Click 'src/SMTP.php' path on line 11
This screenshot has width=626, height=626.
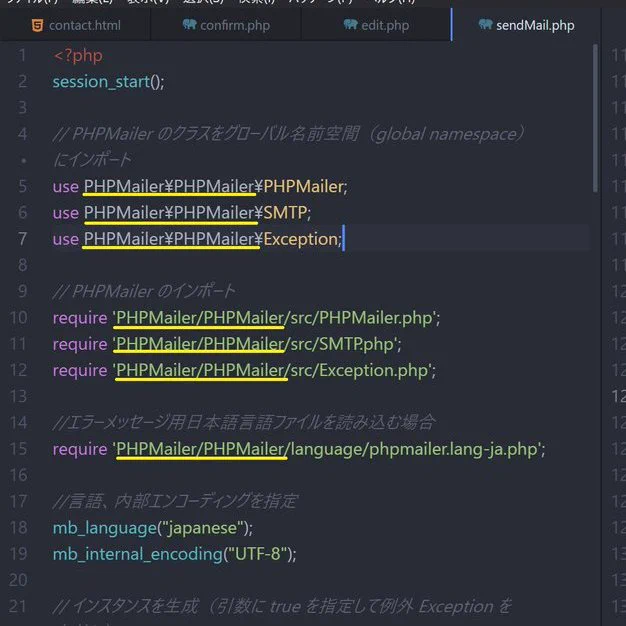pyautogui.click(x=342, y=344)
